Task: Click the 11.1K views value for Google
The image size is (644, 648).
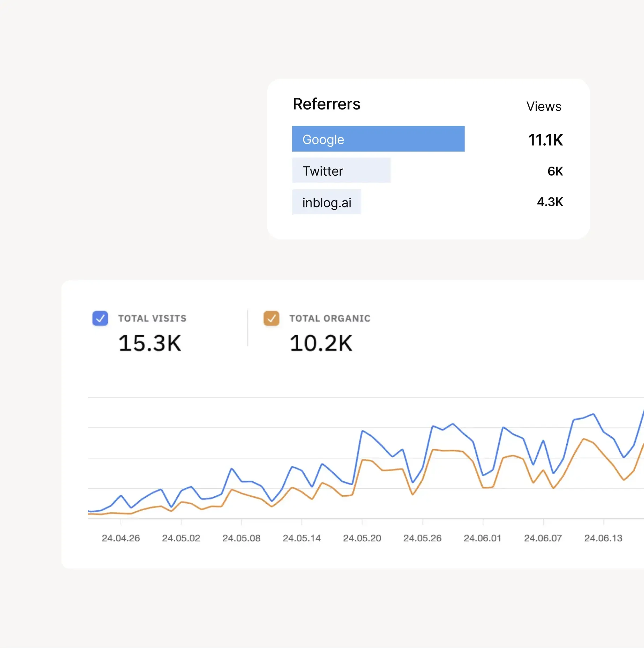Action: (545, 140)
